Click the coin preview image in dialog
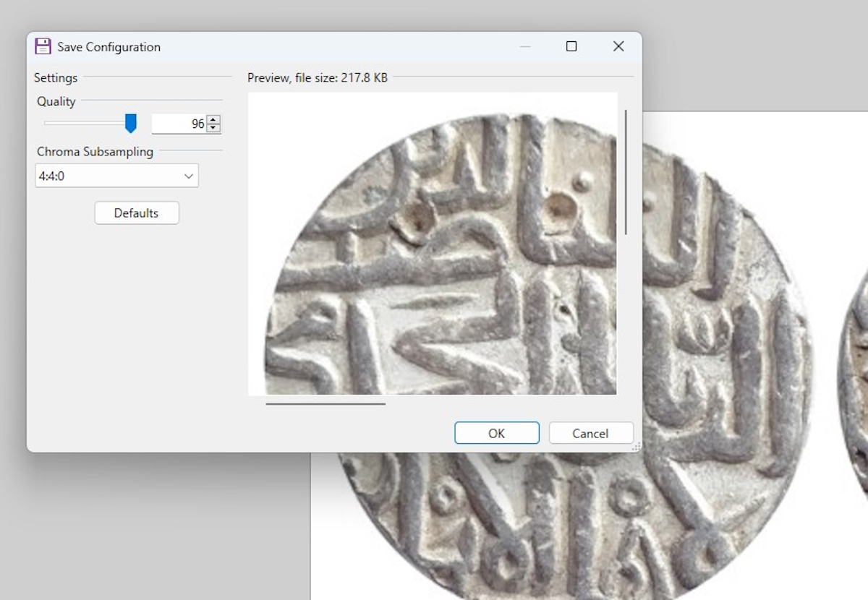868x600 pixels. click(433, 244)
